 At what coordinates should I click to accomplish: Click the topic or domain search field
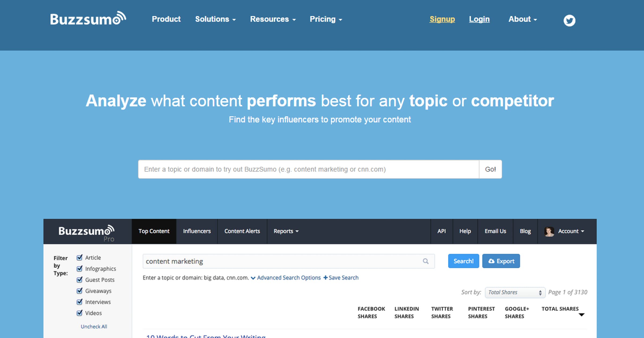point(309,169)
